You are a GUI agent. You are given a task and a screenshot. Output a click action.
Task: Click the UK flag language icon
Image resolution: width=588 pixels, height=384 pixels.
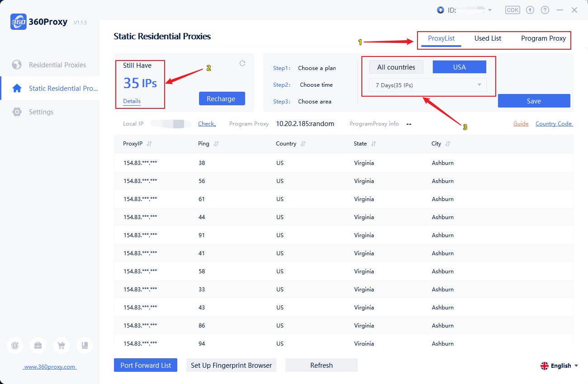coord(545,366)
